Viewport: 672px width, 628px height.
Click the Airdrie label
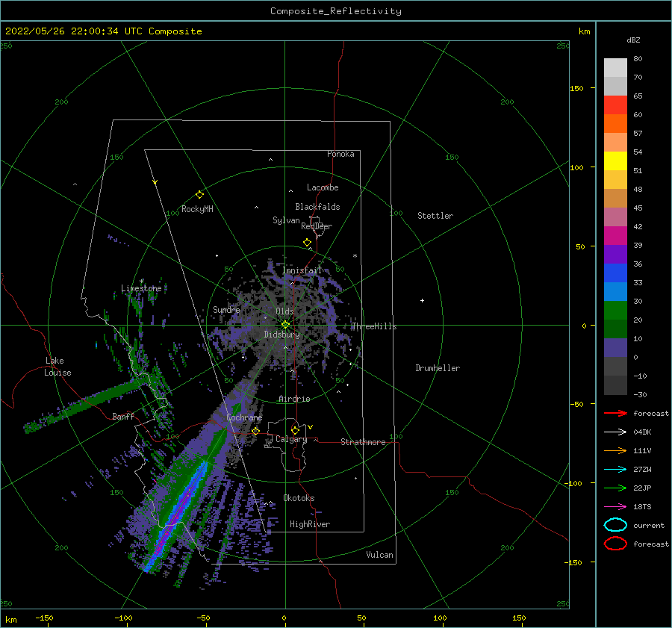[294, 399]
